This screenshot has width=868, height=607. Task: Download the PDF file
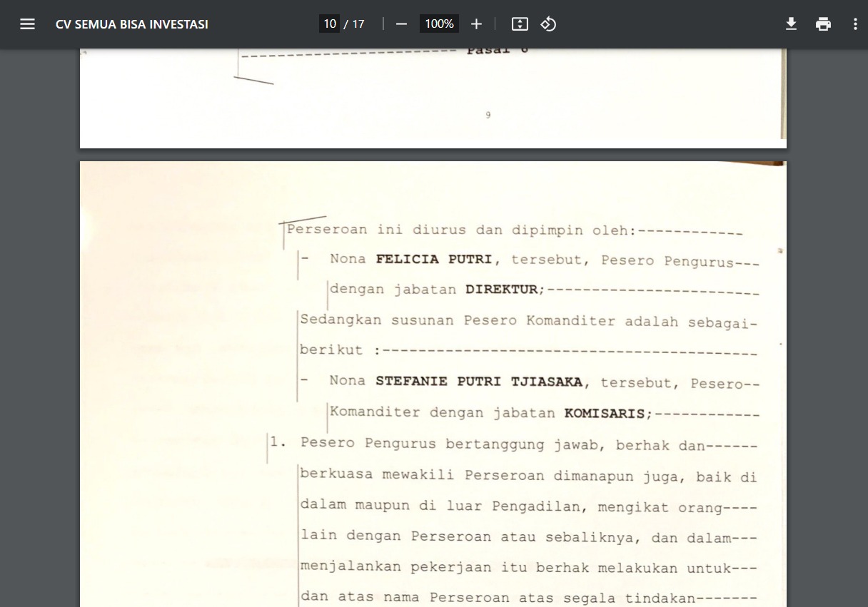[791, 24]
